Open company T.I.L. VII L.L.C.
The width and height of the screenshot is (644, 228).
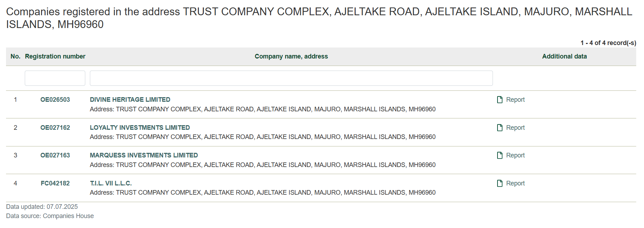point(111,183)
